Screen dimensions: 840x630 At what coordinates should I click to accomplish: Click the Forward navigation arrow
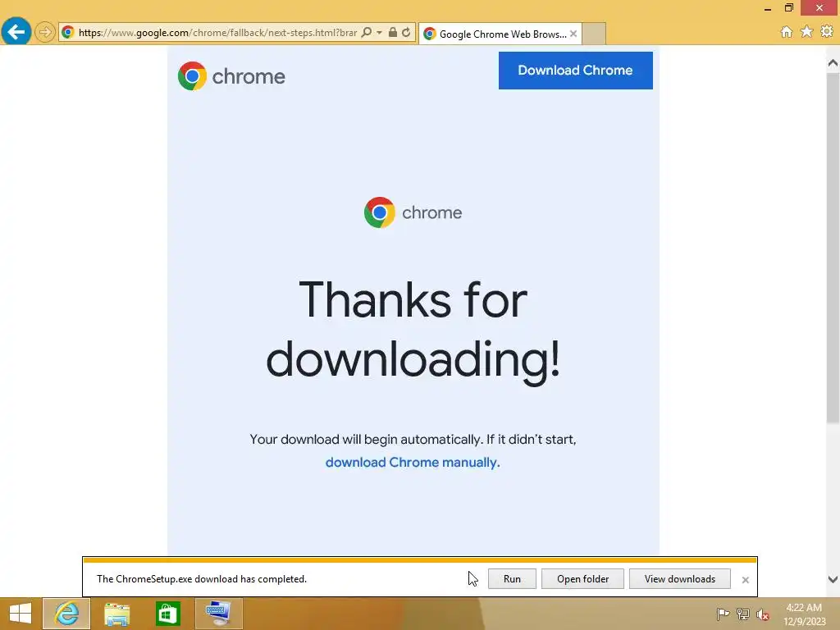pos(45,32)
